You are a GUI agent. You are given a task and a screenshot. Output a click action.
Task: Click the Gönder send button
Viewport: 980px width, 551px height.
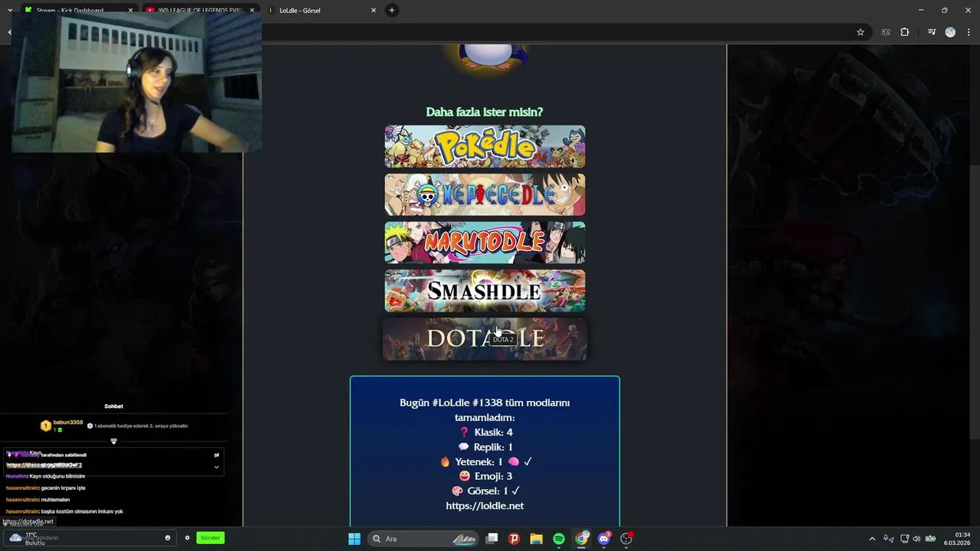tap(211, 538)
